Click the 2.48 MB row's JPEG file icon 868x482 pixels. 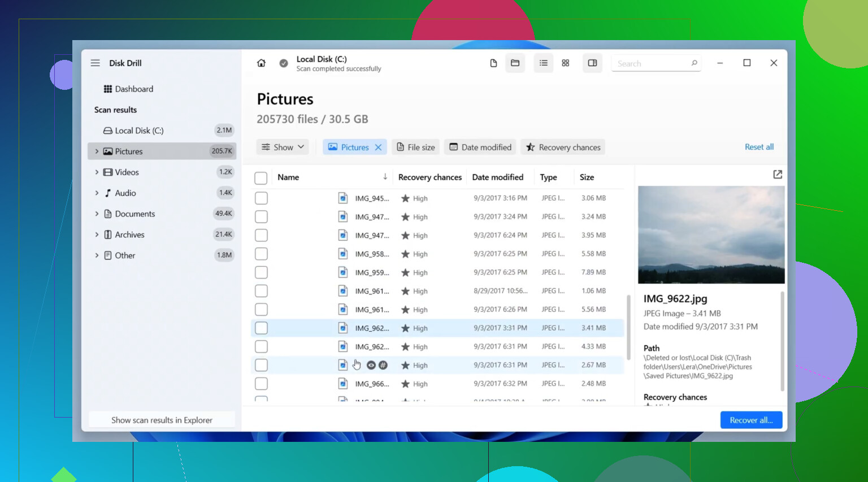tap(343, 384)
